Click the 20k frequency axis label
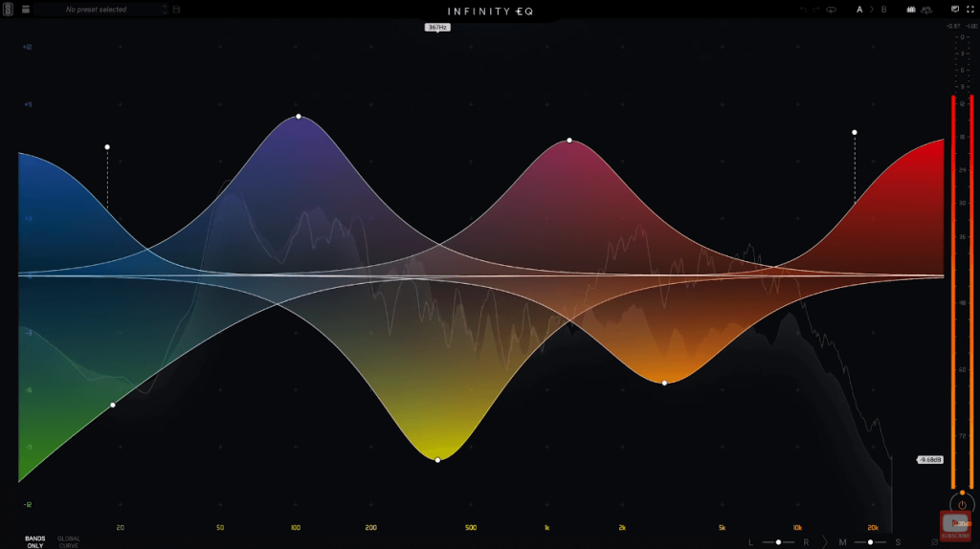Screen dimensions: 980x549 (873, 527)
